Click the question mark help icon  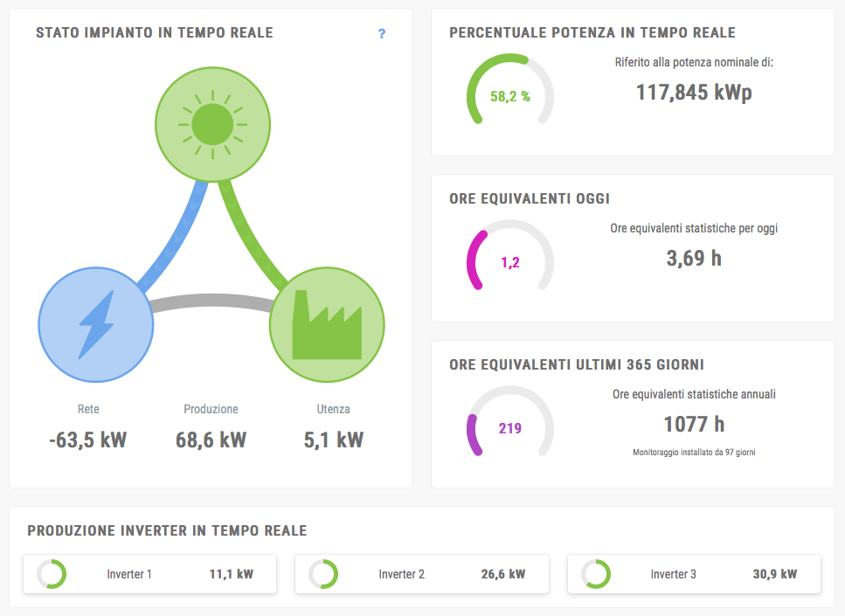[382, 34]
